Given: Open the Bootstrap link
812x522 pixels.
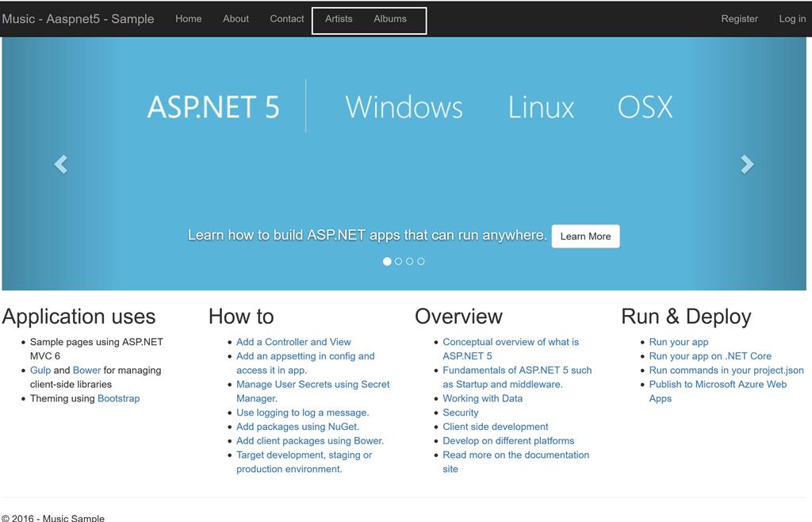Looking at the screenshot, I should (x=119, y=399).
